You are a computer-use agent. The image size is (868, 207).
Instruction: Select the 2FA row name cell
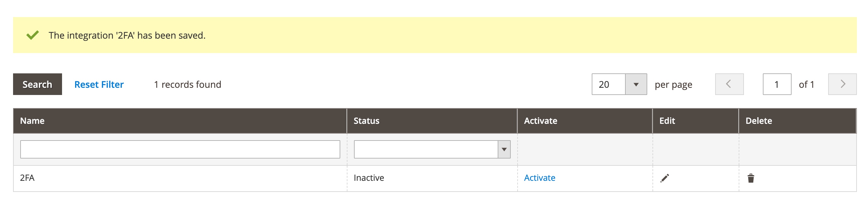27,178
